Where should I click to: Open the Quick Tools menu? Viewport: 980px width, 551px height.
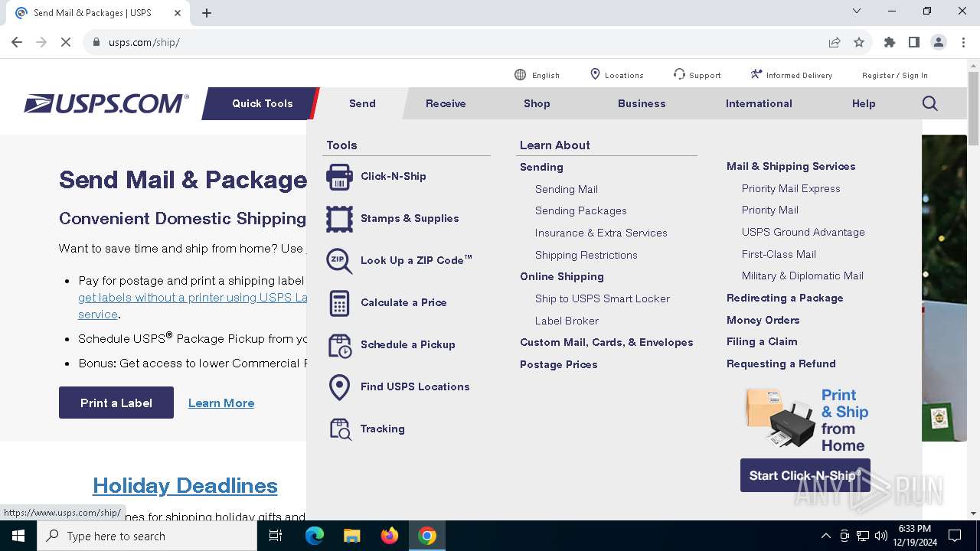click(x=262, y=103)
